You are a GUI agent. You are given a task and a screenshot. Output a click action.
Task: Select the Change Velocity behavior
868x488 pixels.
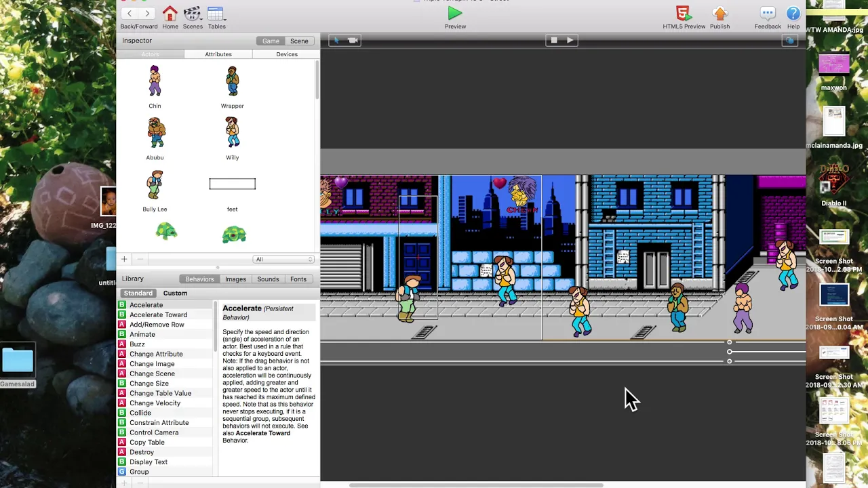pos(165,403)
